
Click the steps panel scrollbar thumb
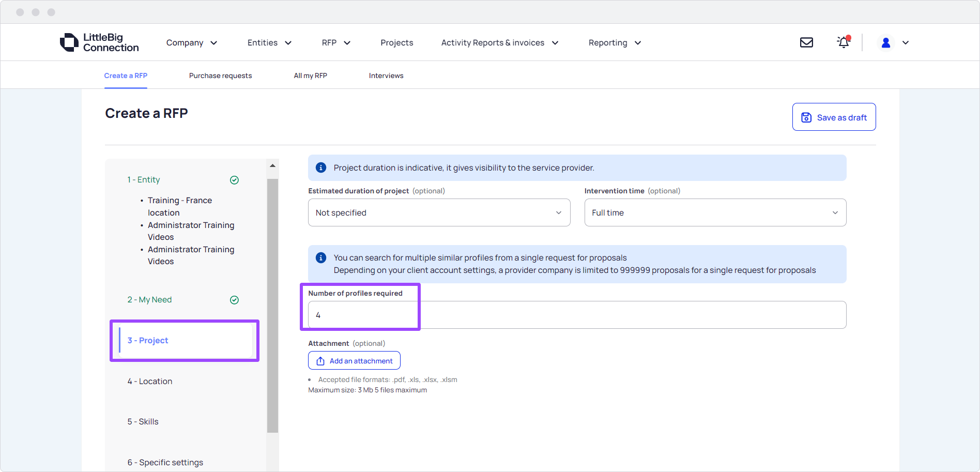pyautogui.click(x=272, y=306)
